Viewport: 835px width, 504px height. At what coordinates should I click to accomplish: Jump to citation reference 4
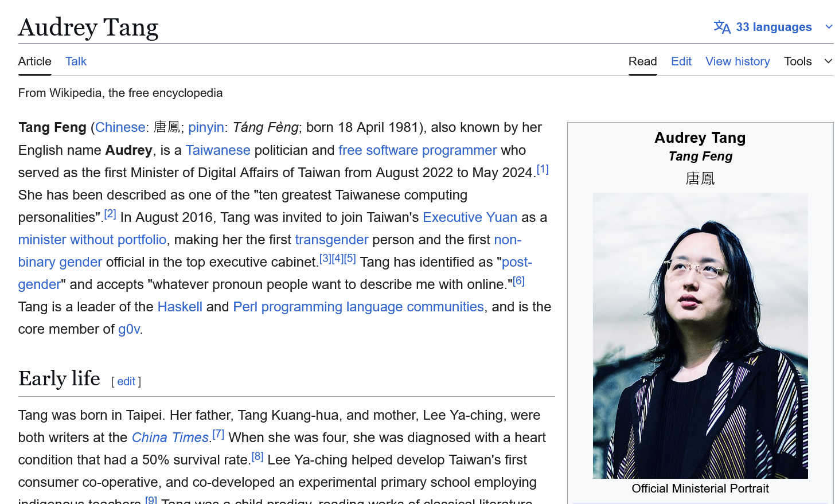click(338, 259)
